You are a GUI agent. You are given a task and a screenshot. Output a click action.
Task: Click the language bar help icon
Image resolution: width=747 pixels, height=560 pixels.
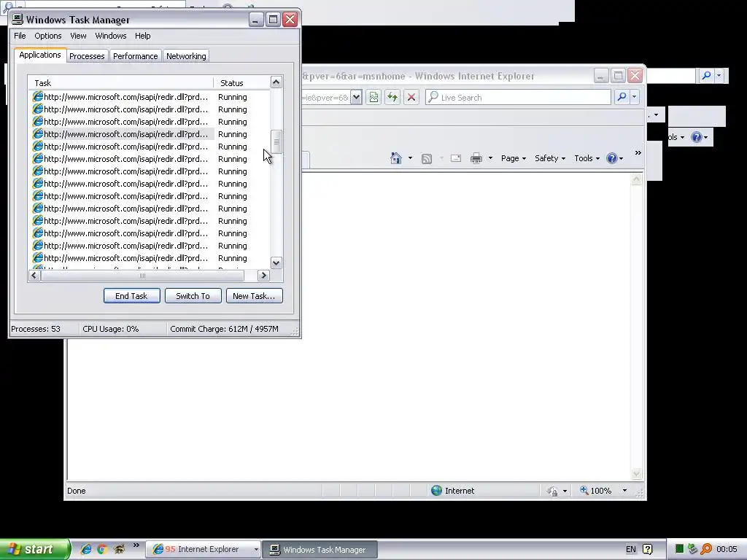(648, 549)
